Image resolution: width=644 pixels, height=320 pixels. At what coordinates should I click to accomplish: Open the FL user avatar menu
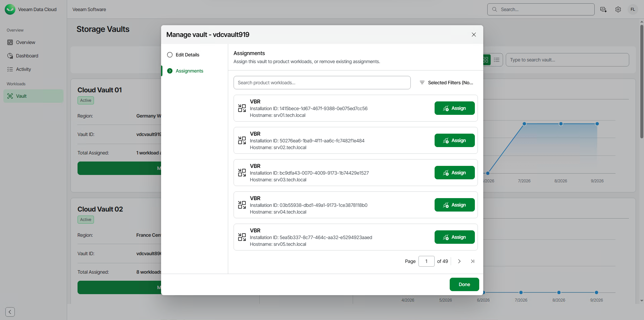click(x=633, y=9)
